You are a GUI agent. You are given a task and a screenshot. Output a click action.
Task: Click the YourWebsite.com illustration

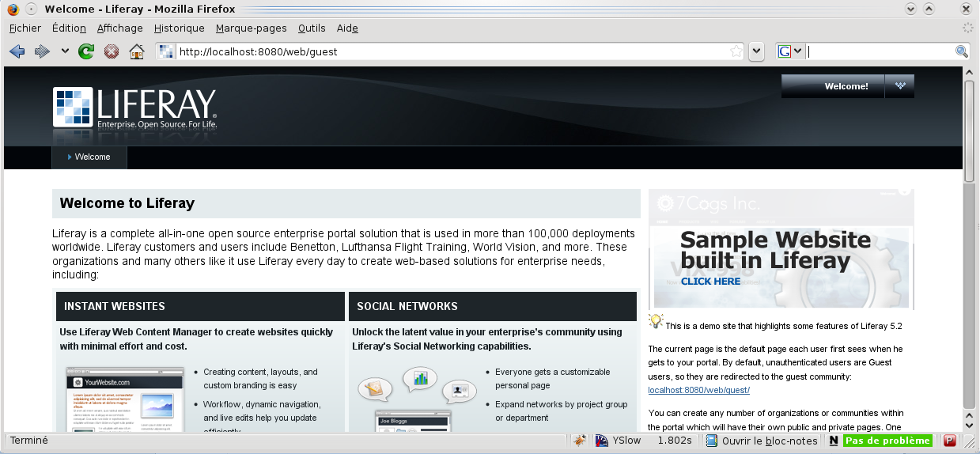[124, 399]
